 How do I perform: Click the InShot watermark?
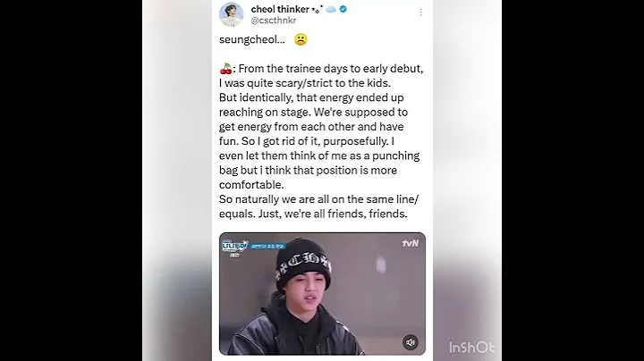point(471,348)
